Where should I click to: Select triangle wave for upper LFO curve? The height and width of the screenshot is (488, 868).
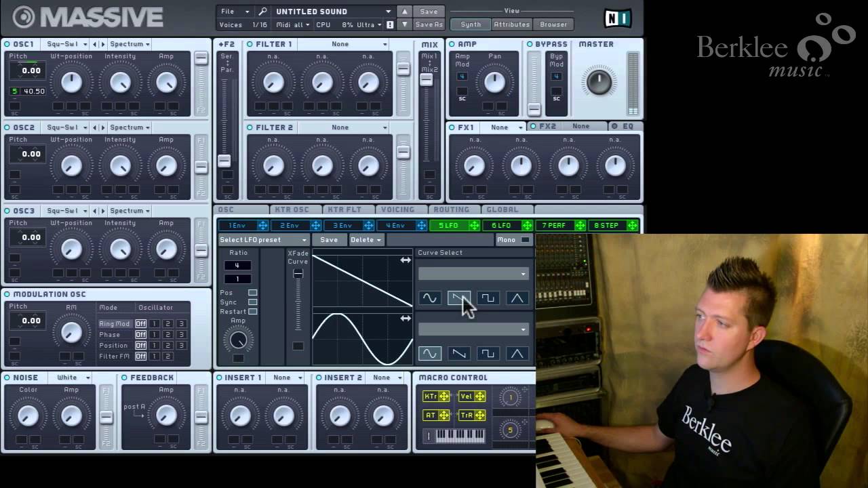point(517,298)
